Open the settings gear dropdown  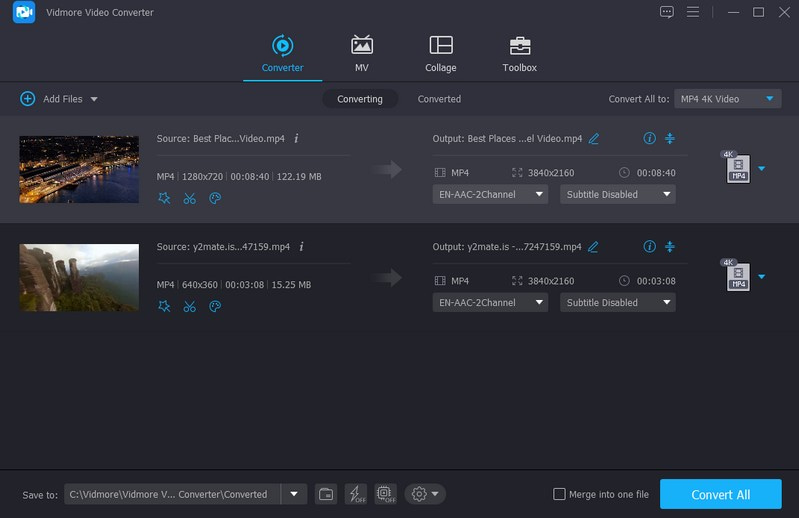click(x=425, y=494)
